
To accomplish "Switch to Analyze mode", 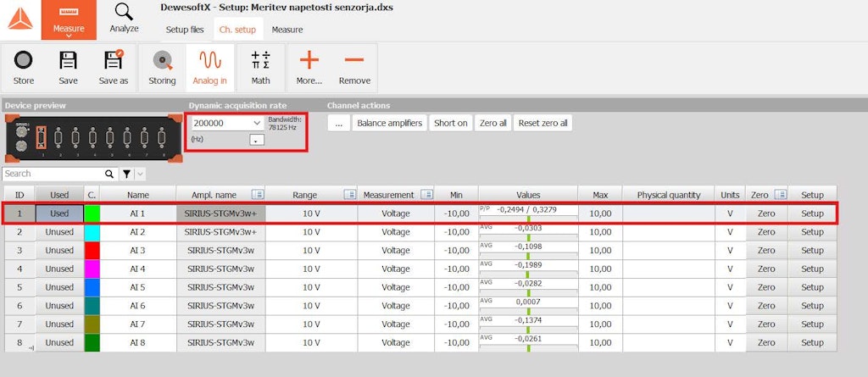I will tap(124, 18).
